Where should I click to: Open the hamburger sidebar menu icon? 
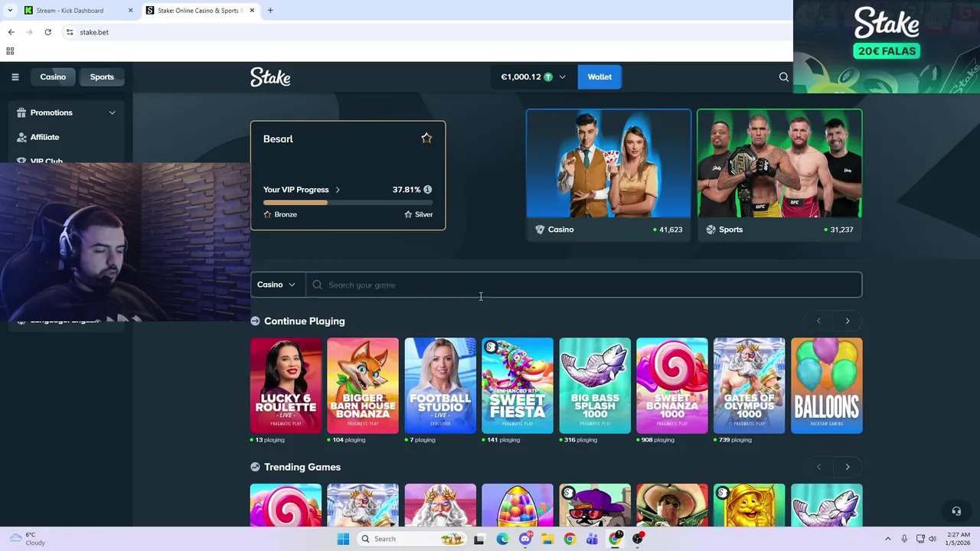pyautogui.click(x=15, y=77)
